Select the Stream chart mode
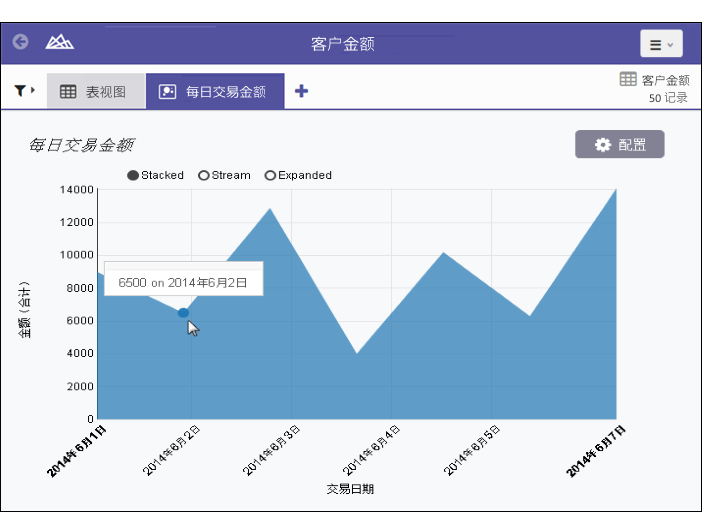 [204, 175]
